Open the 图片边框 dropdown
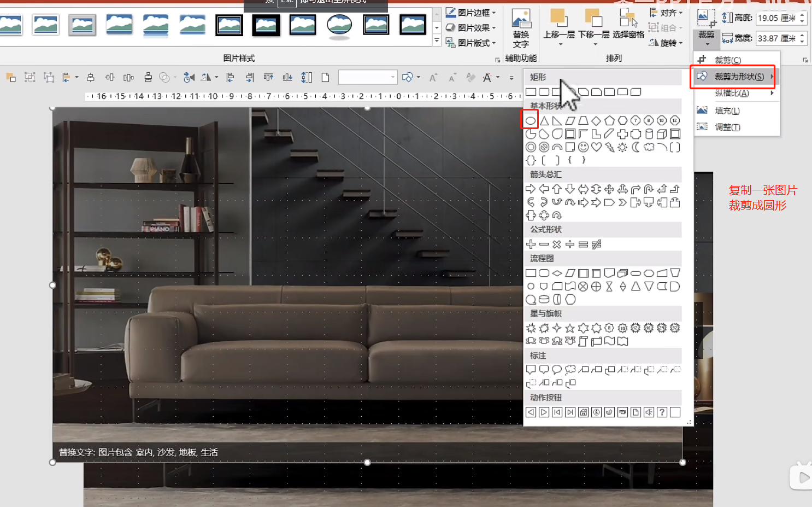The image size is (812, 507). (470, 13)
